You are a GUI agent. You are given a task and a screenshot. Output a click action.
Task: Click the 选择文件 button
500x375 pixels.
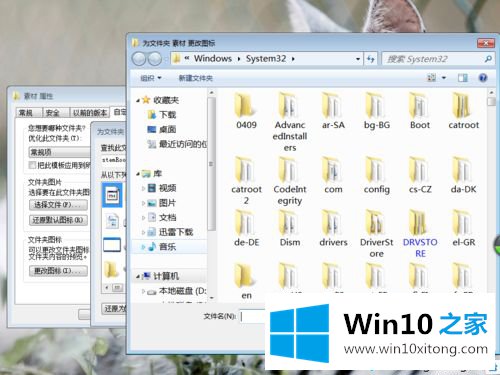pos(58,205)
